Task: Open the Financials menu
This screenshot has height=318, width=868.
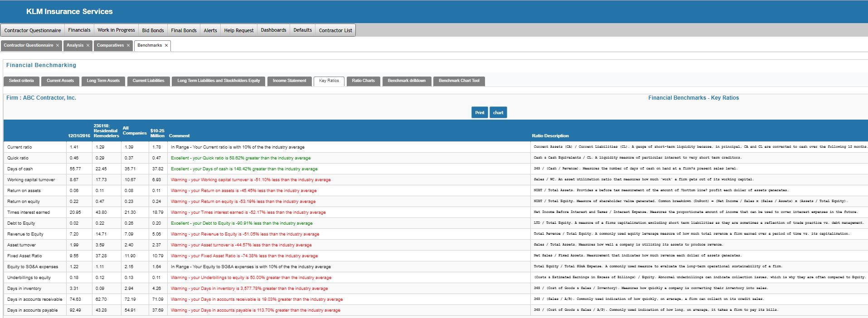Action: [x=79, y=30]
